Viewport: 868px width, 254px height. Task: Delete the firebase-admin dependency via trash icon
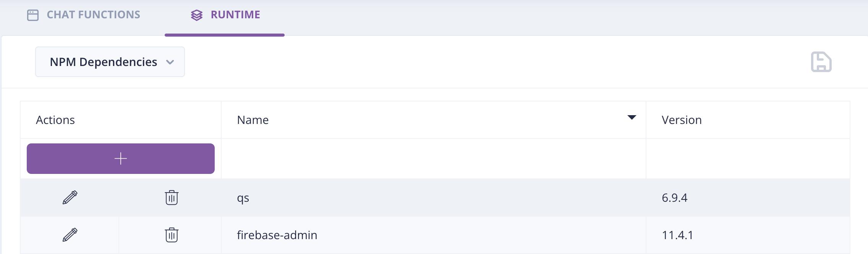tap(172, 235)
